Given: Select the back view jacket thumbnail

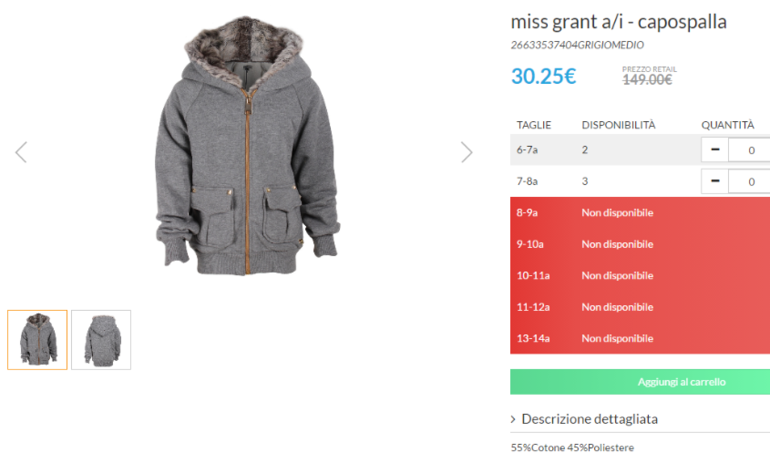Looking at the screenshot, I should click(x=101, y=340).
